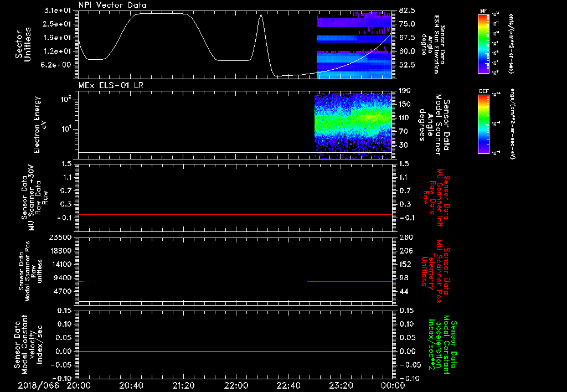Image resolution: width=567 pixels, height=392 pixels.
Task: Select the "ESH Sun Elevation Angle" axis label
Action: click(434, 44)
